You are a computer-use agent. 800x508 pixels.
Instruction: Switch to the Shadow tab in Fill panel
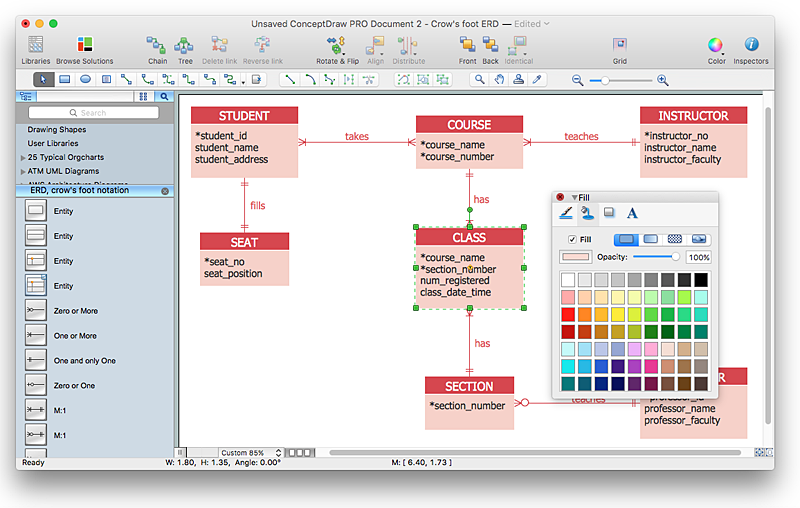click(x=608, y=213)
